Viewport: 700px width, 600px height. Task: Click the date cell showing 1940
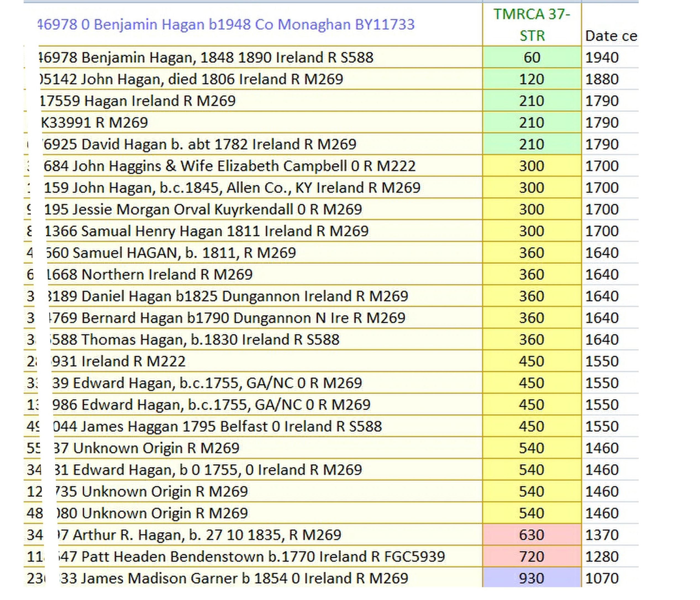point(610,57)
